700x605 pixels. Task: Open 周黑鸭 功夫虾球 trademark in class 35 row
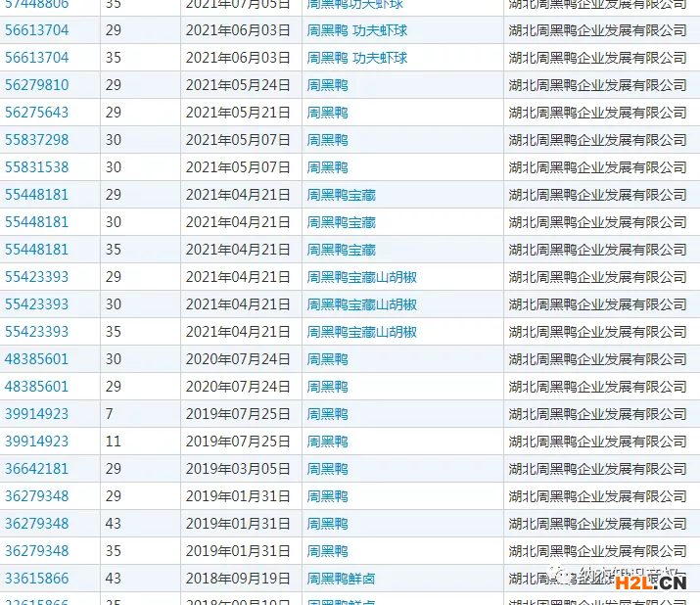357,58
